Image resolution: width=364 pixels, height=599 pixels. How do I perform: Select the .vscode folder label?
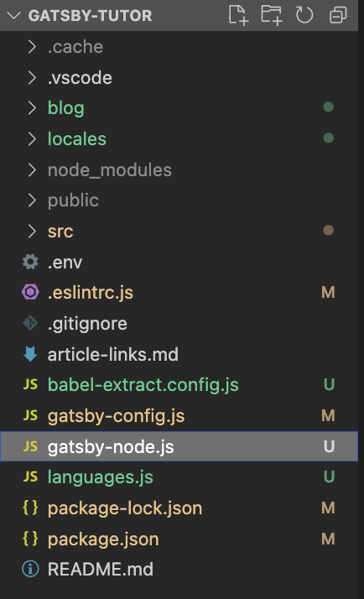(x=80, y=78)
